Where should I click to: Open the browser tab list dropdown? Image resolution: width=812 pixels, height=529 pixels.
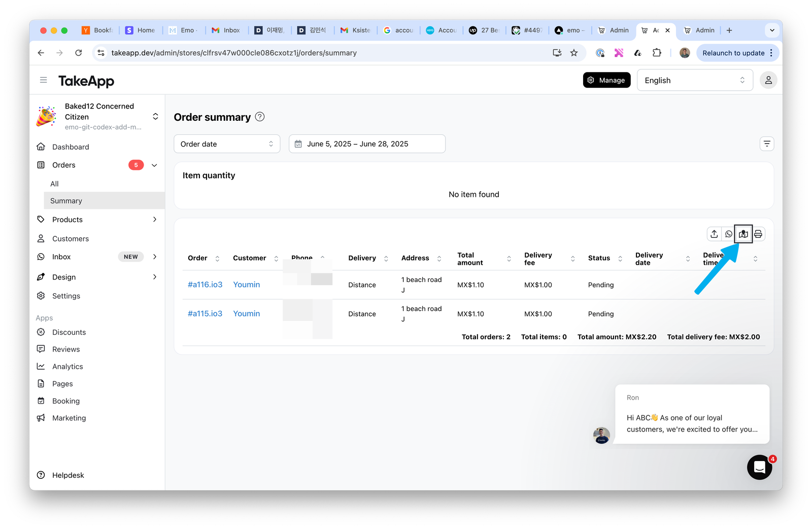772,30
